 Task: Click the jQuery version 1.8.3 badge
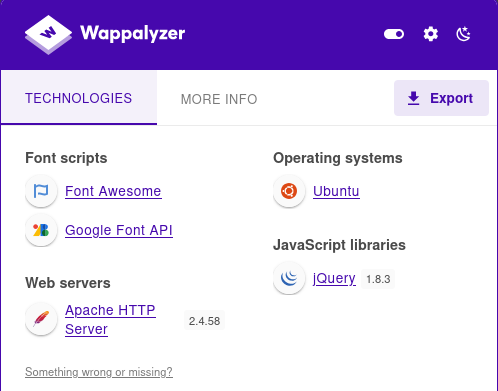(x=378, y=279)
